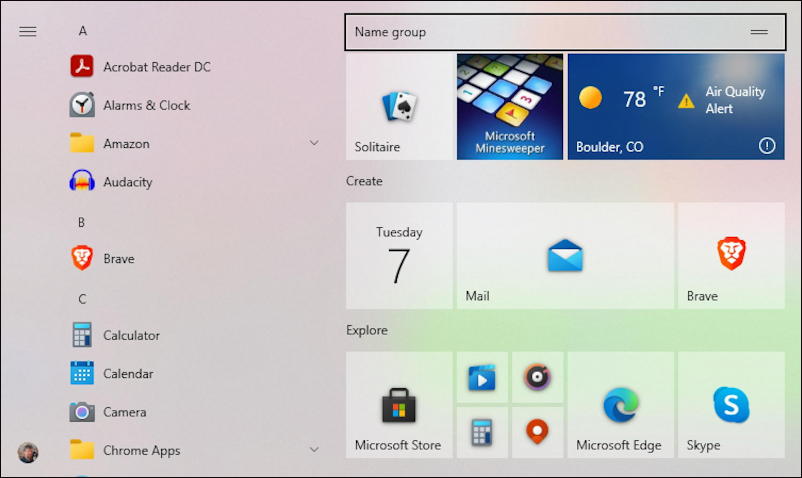Screen dimensions: 802x478
Task: Launch the Microsoft Minesweeper tile
Action: point(510,107)
